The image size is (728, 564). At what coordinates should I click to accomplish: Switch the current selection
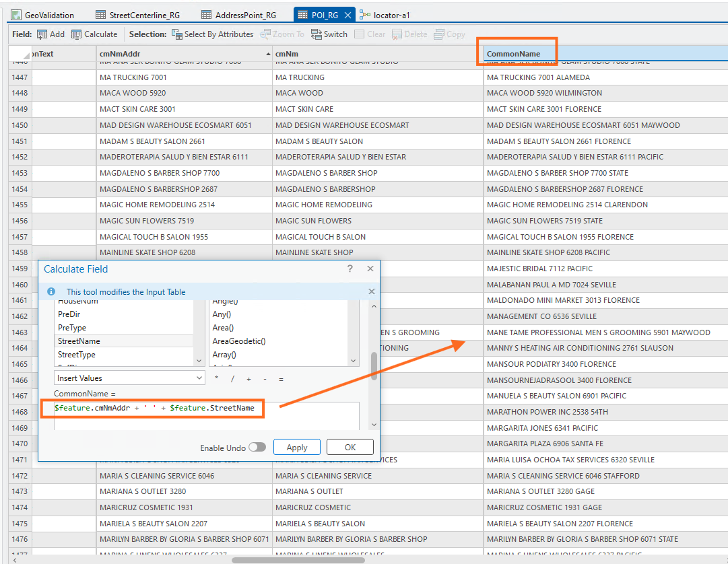pyautogui.click(x=329, y=34)
